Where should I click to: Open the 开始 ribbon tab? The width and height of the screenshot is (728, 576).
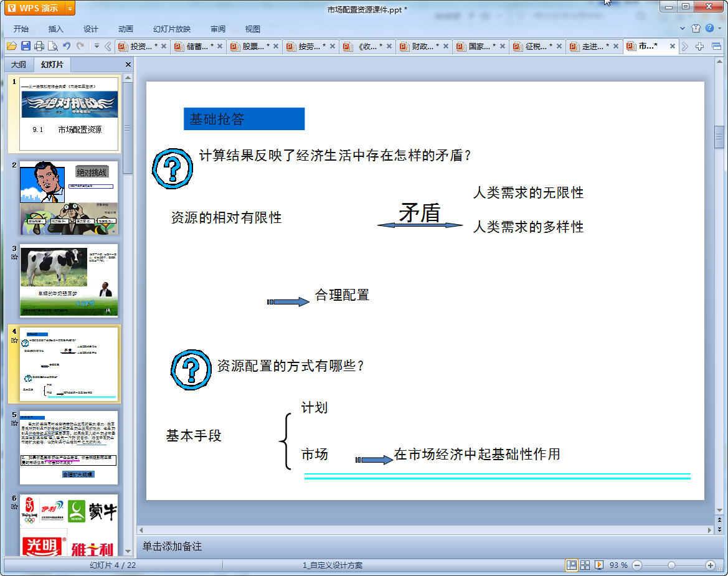[x=21, y=29]
